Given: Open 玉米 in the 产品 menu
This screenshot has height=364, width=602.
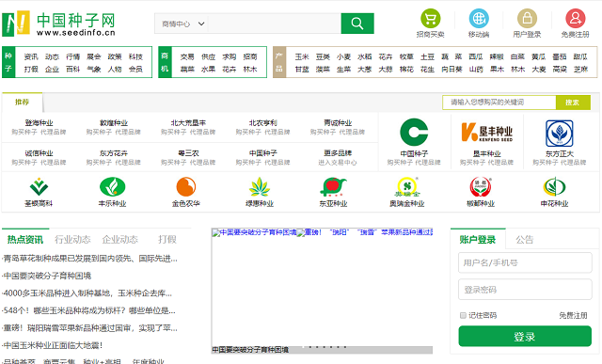Looking at the screenshot, I should pyautogui.click(x=302, y=56).
